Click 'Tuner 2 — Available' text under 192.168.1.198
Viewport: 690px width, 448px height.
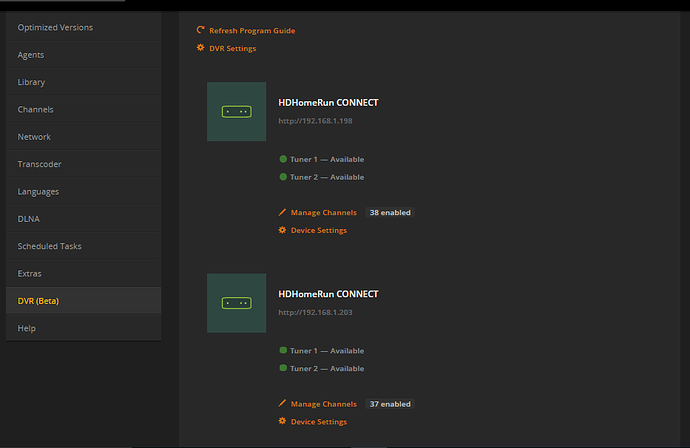pyautogui.click(x=327, y=177)
